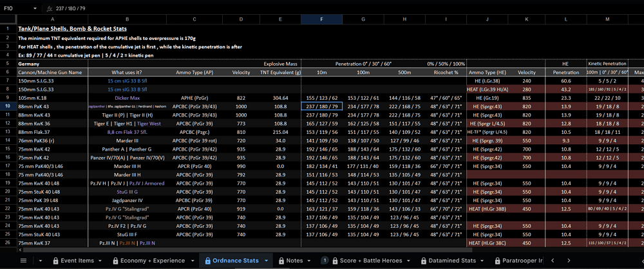Select the 835 velocity cell

[x=527, y=98]
